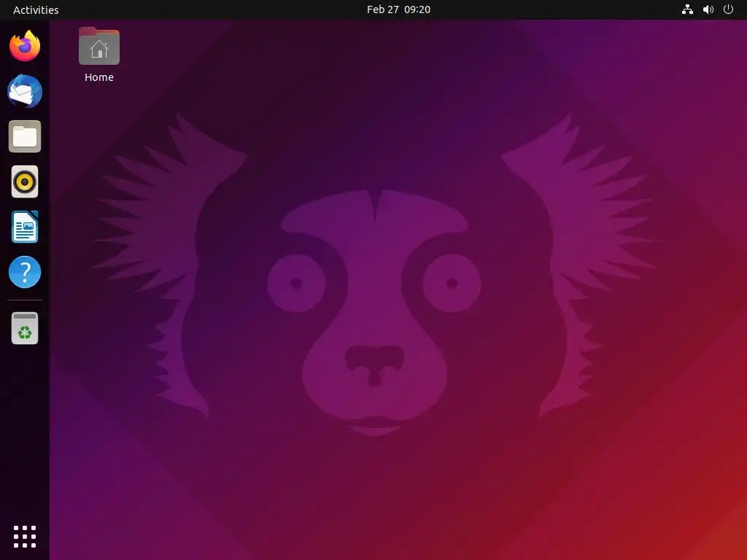Open the Help question mark icon
Screen dimensions: 747x560
tap(25, 272)
